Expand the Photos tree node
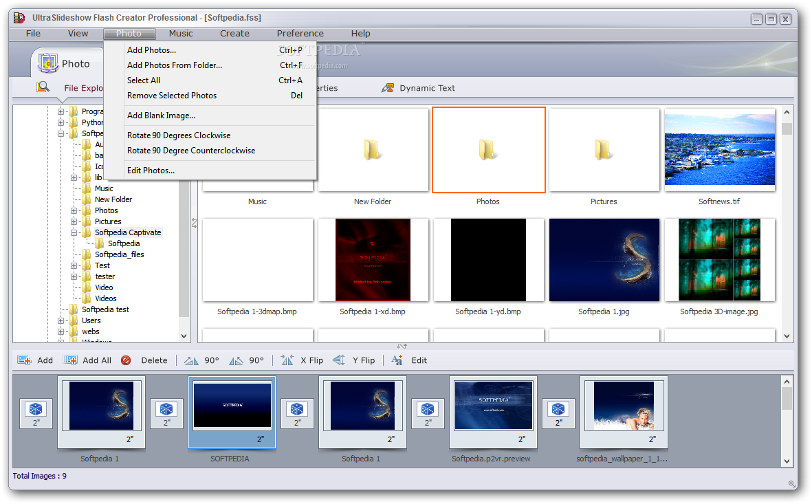The width and height of the screenshot is (812, 504). [74, 211]
